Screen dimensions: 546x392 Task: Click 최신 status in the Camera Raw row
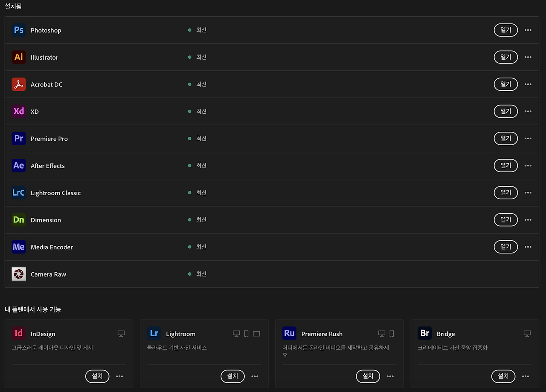201,274
